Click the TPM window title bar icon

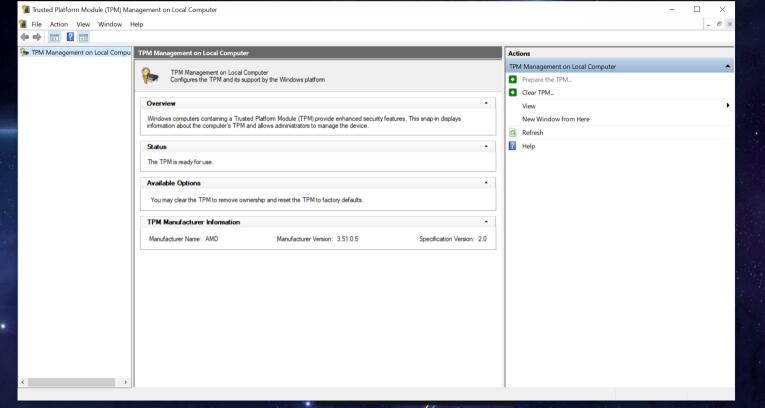[x=26, y=9]
